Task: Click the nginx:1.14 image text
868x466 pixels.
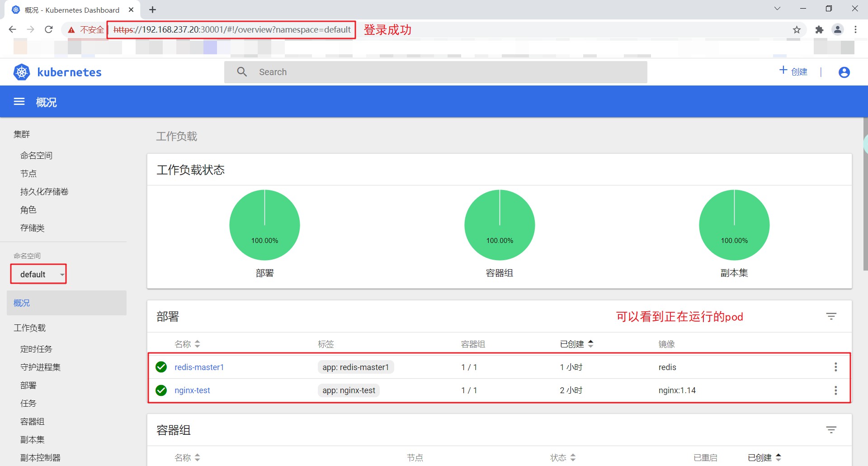Action: (x=677, y=390)
